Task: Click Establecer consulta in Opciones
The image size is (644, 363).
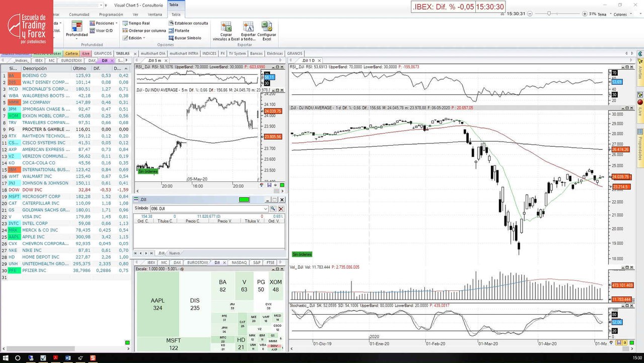Action: [x=188, y=23]
